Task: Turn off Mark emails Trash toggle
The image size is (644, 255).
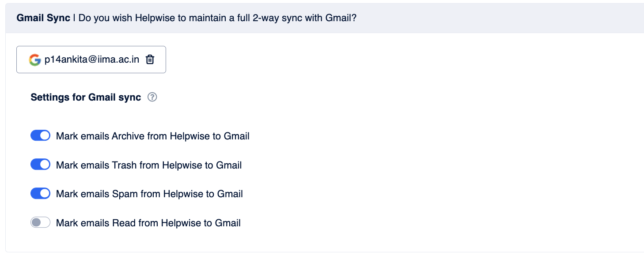Action: pyautogui.click(x=40, y=165)
